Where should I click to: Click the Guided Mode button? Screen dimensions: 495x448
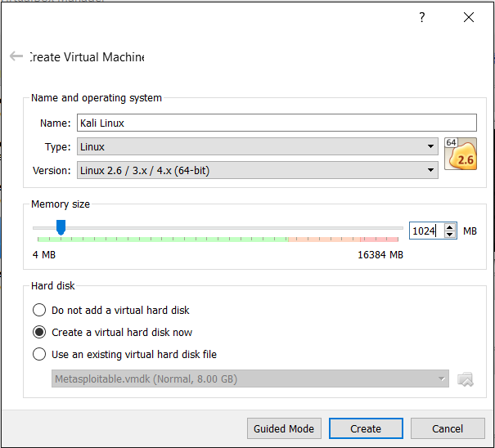click(284, 428)
